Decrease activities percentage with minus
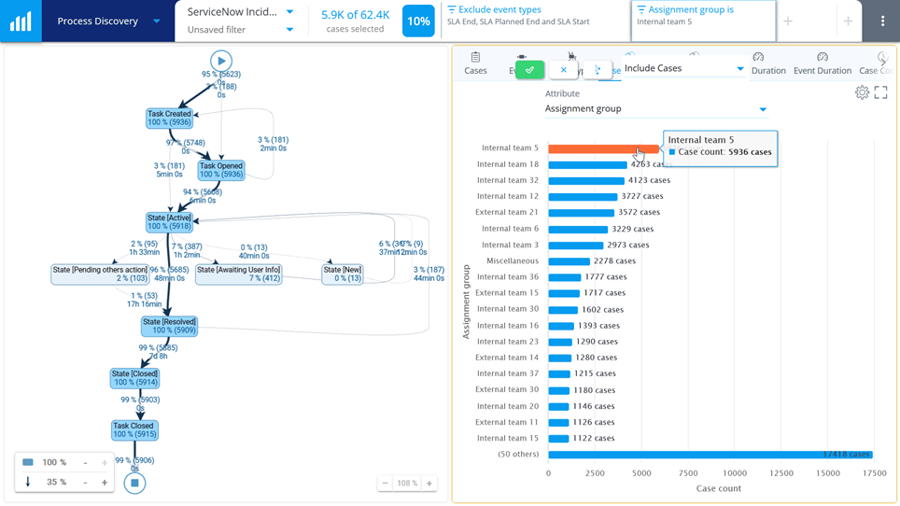 (x=86, y=462)
